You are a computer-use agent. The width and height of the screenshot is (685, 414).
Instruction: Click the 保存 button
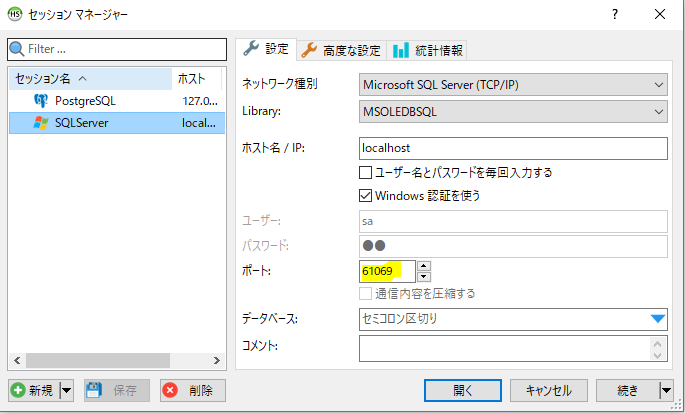(117, 390)
